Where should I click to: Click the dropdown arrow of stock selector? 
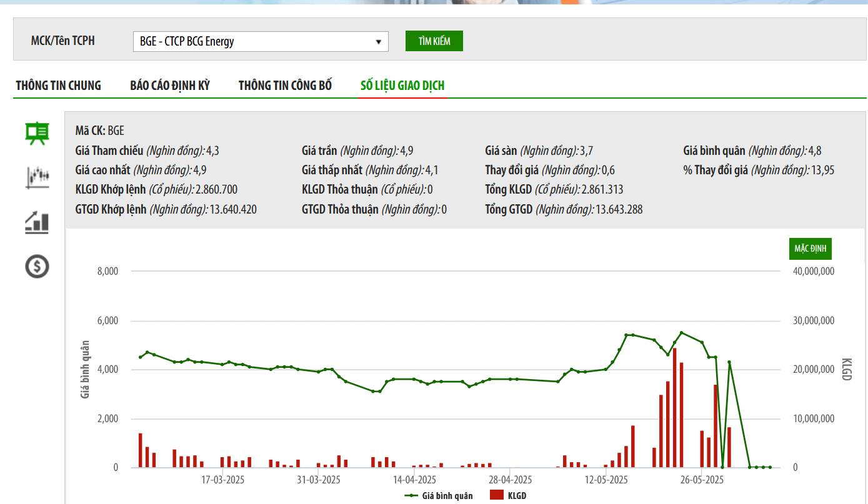click(378, 42)
